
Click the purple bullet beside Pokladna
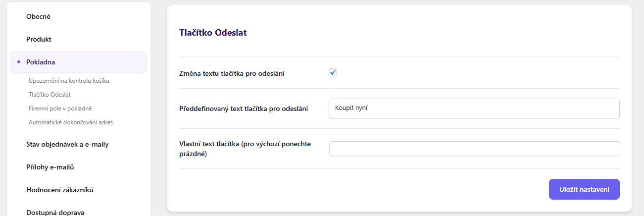pos(18,62)
